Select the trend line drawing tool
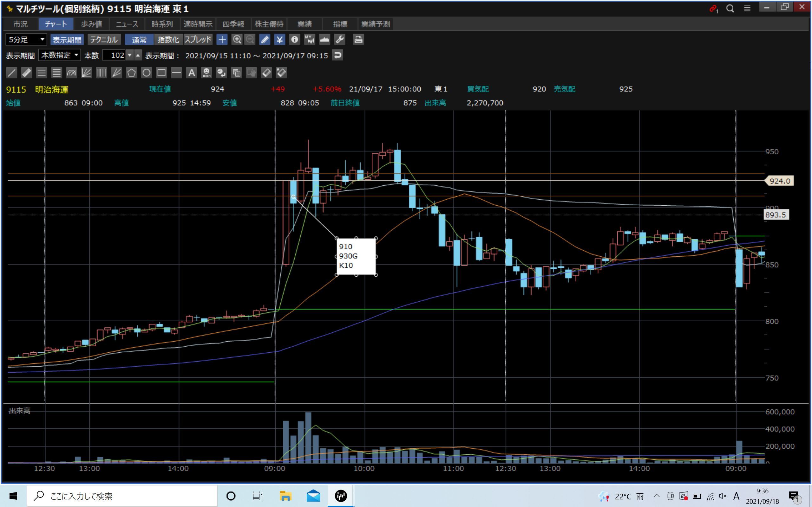 [11, 73]
